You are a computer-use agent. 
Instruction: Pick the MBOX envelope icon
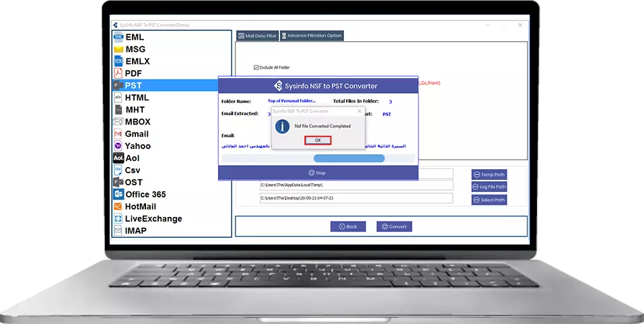click(x=118, y=122)
